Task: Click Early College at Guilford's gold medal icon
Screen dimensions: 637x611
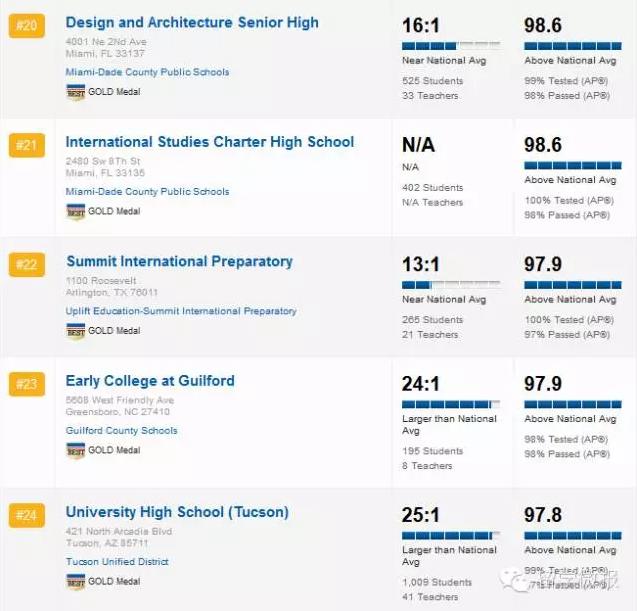Action: click(x=75, y=450)
